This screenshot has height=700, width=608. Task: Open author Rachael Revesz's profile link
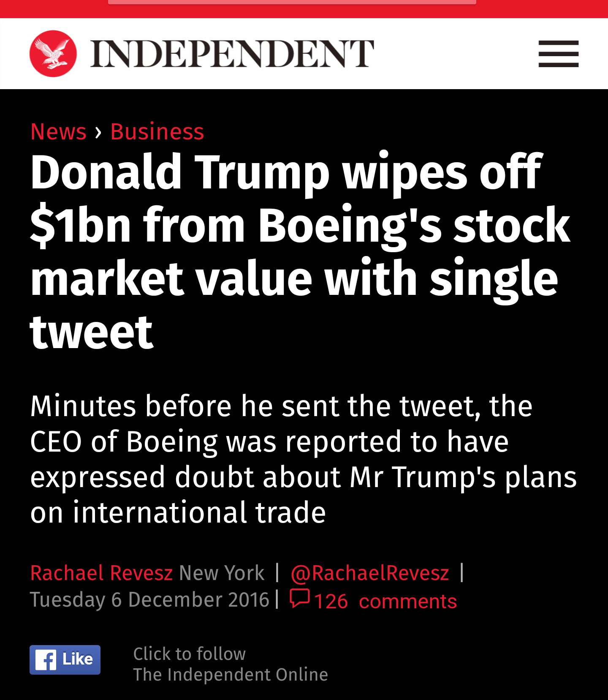(101, 573)
